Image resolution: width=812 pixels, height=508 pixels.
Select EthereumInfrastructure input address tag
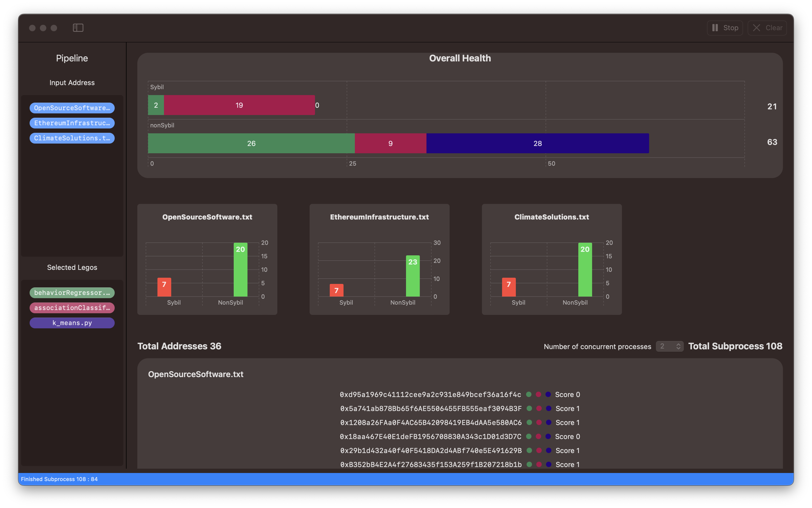pos(72,123)
